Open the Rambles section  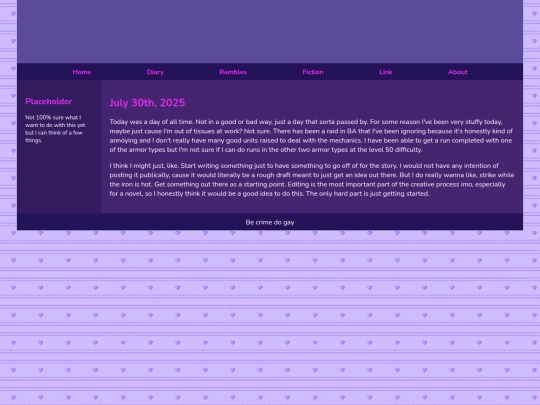pos(233,72)
